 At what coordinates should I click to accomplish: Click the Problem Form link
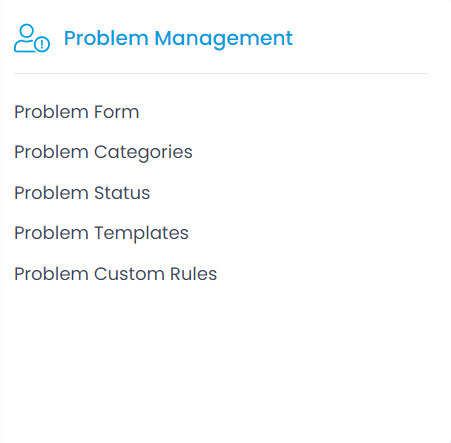77,112
